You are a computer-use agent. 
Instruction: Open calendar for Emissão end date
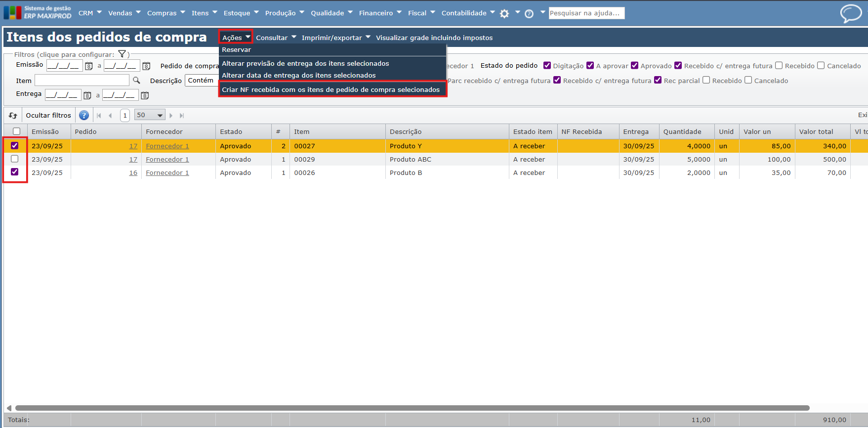[x=146, y=66]
